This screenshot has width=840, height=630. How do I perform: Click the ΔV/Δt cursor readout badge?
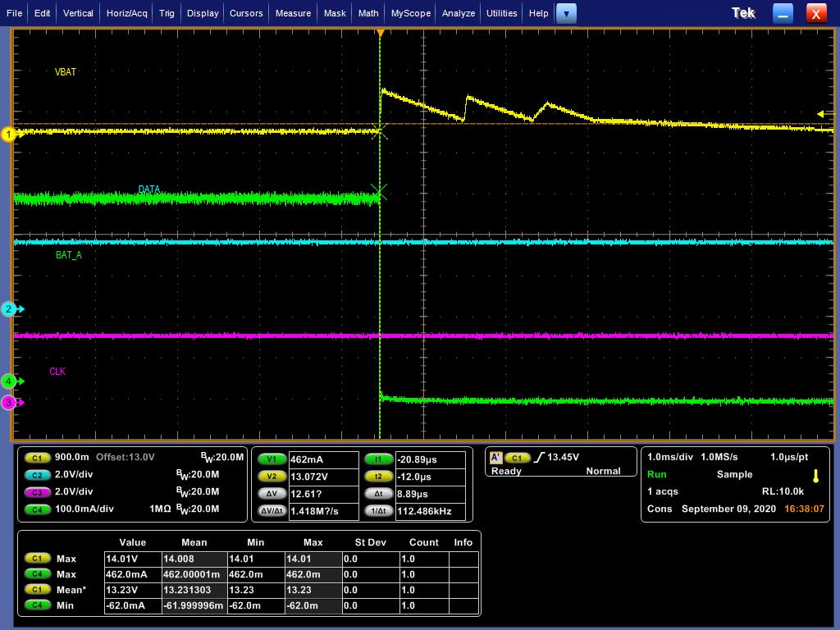click(x=271, y=511)
